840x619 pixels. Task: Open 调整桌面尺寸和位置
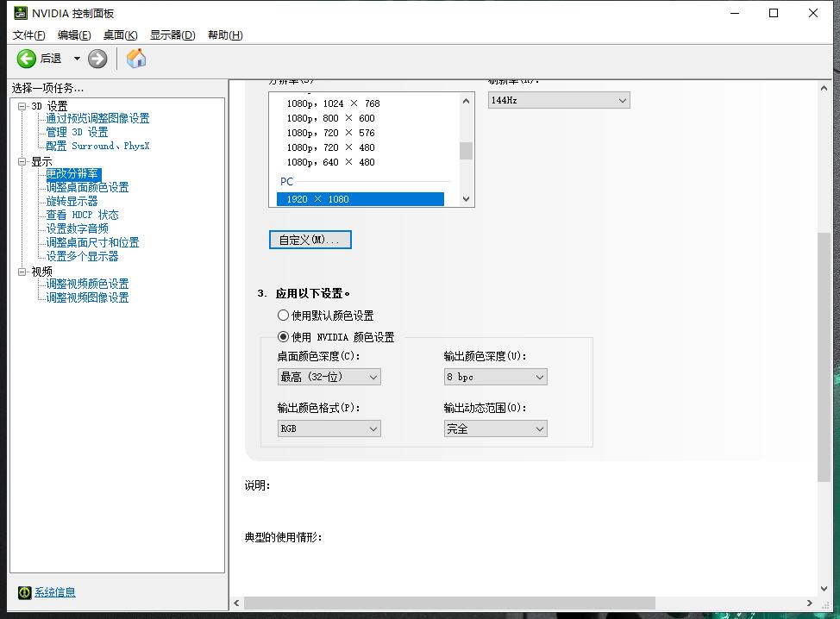click(92, 242)
